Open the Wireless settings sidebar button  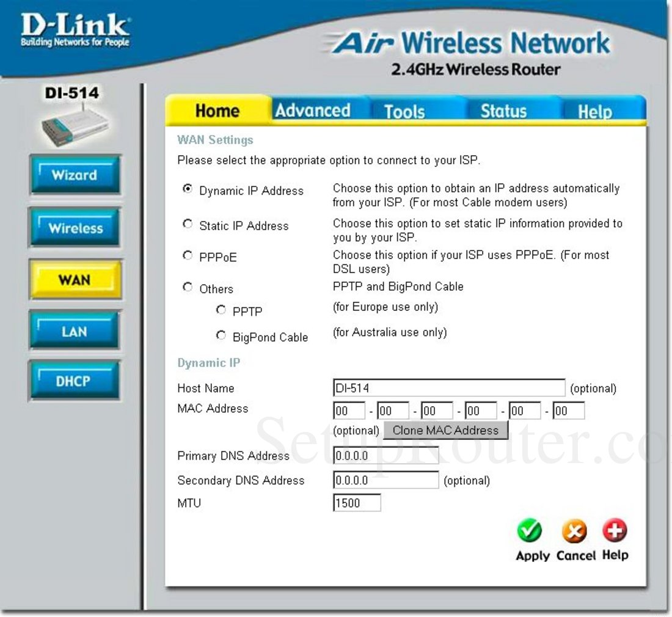(75, 228)
